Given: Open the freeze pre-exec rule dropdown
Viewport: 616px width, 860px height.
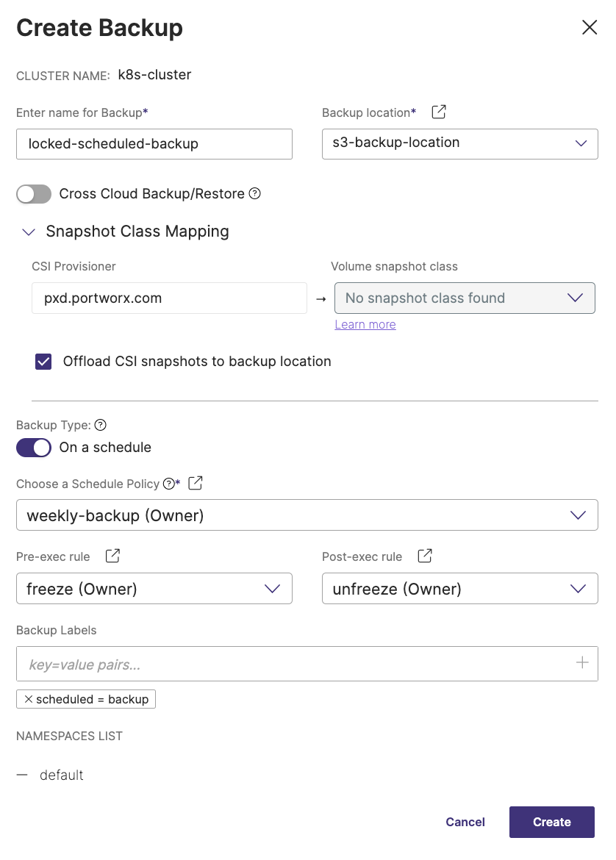Looking at the screenshot, I should pyautogui.click(x=154, y=589).
